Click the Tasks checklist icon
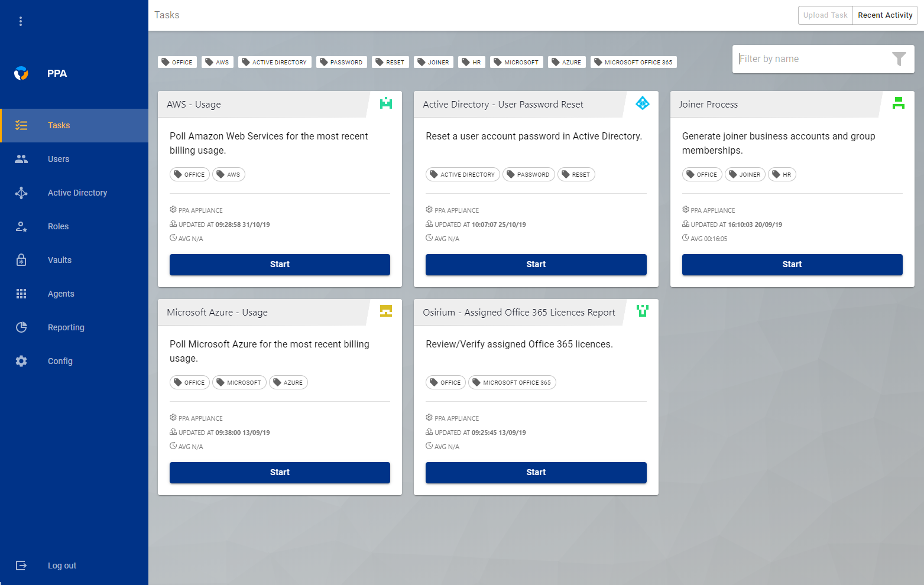 (21, 125)
